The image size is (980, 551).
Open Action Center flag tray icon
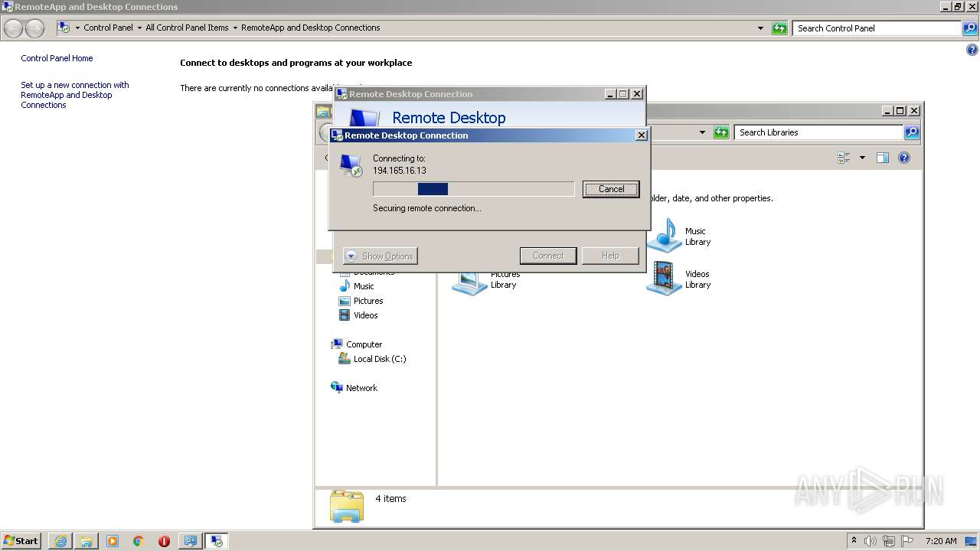(x=908, y=541)
